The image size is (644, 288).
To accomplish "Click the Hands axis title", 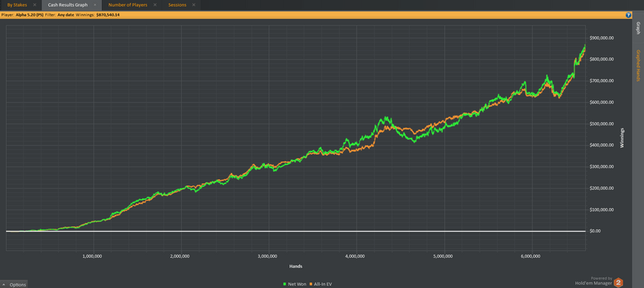I will pos(296,266).
